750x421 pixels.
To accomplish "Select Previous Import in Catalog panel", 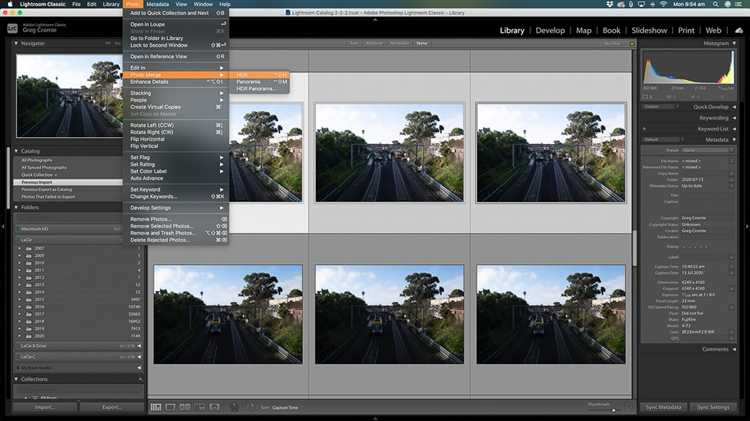I will coord(68,182).
